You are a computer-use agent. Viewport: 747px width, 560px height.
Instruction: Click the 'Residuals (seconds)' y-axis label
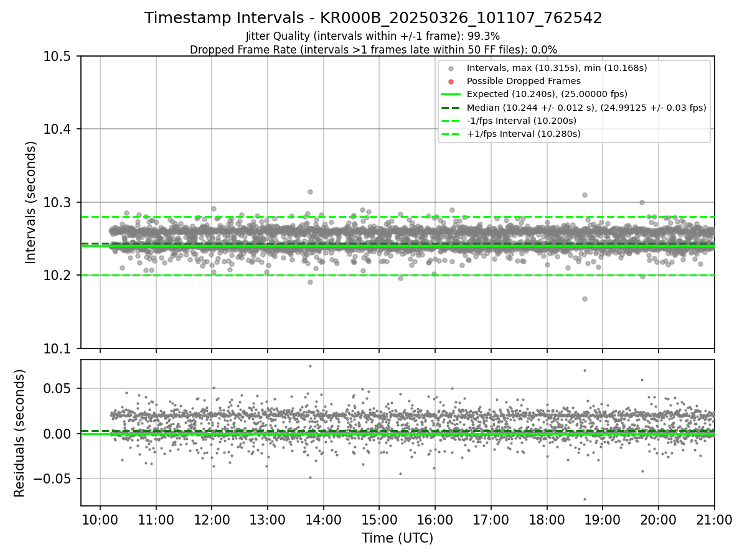tap(19, 433)
